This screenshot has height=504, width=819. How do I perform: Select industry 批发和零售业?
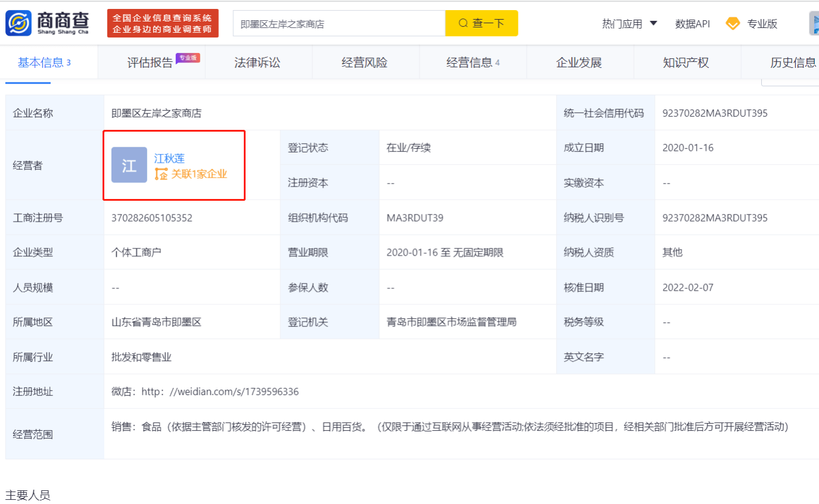pyautogui.click(x=141, y=357)
